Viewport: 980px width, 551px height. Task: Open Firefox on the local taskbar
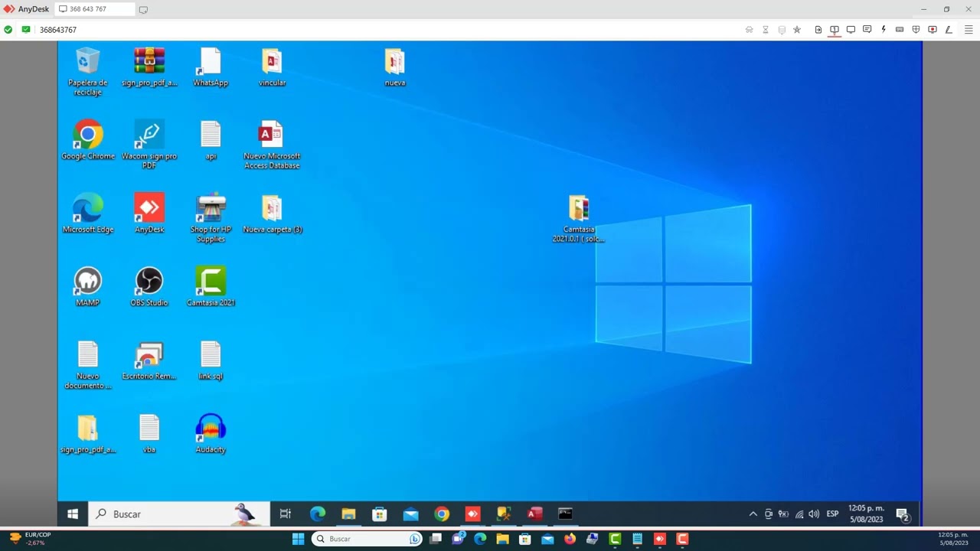coord(570,539)
